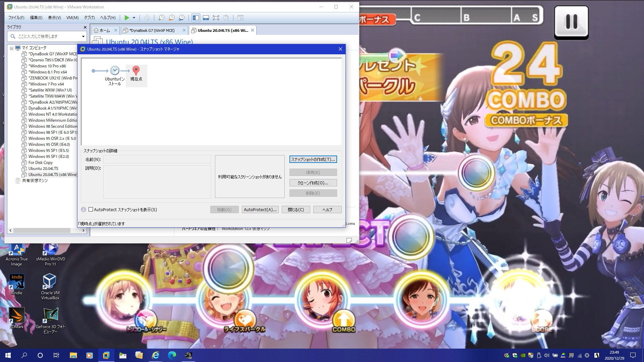Image resolution: width=644 pixels, height=362 pixels.
Task: Enable AutoProtect スナップショットを表示 checkbox
Action: click(91, 209)
